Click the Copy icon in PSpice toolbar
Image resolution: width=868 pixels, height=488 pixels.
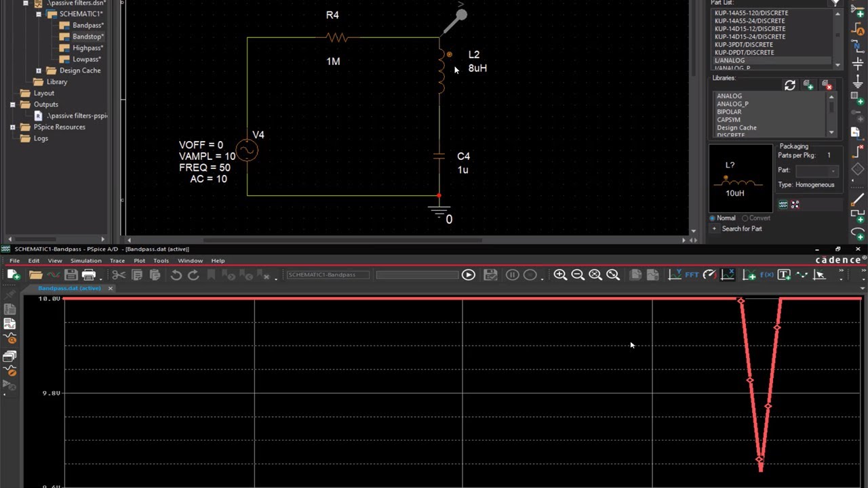[x=137, y=274]
